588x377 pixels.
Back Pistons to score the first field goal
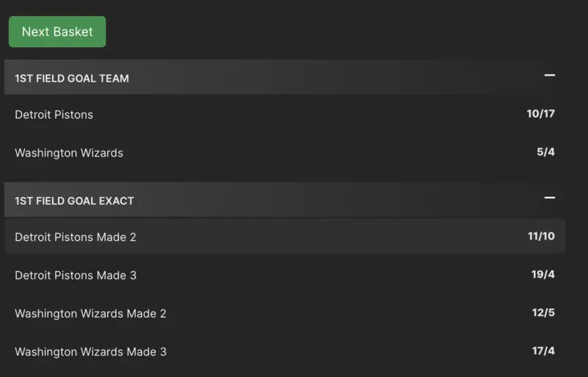540,114
